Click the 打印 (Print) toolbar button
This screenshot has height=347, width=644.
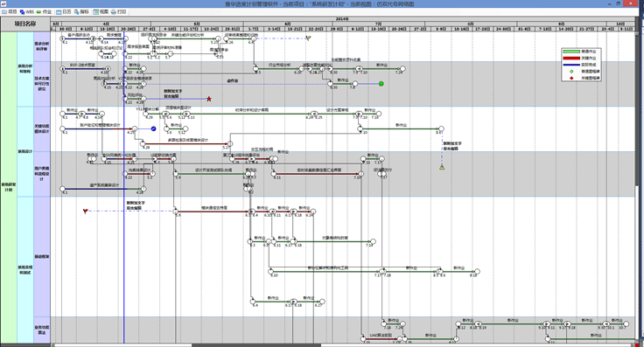pyautogui.click(x=118, y=12)
